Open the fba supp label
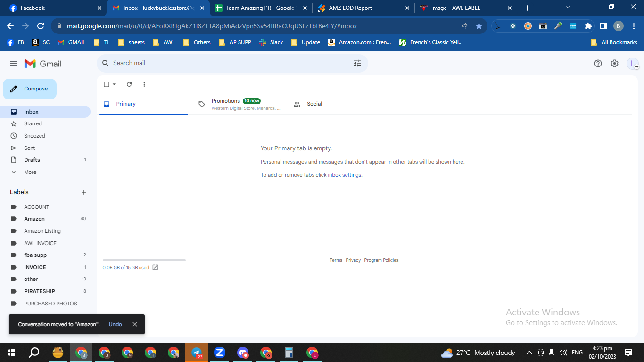Viewport: 644px width, 362px height. [x=45, y=255]
